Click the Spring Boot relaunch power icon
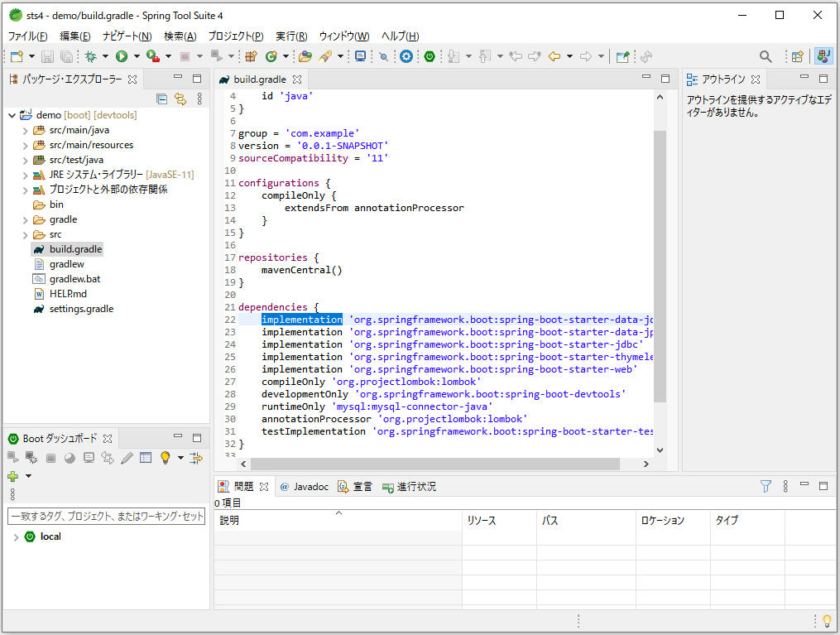Image resolution: width=840 pixels, height=635 pixels. [x=430, y=56]
